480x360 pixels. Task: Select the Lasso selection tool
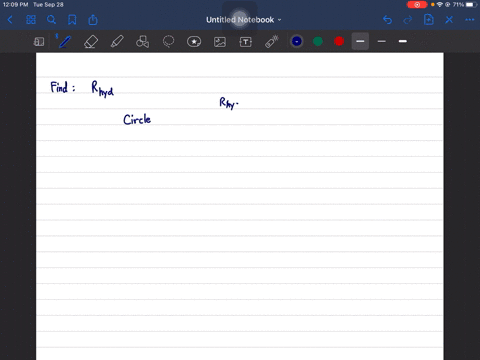pos(168,42)
